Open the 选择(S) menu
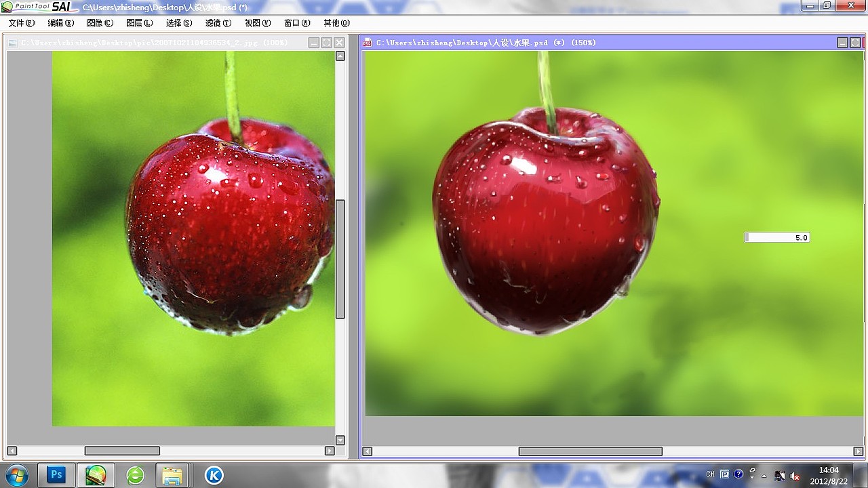Screen dimensions: 868x488 pyautogui.click(x=178, y=23)
